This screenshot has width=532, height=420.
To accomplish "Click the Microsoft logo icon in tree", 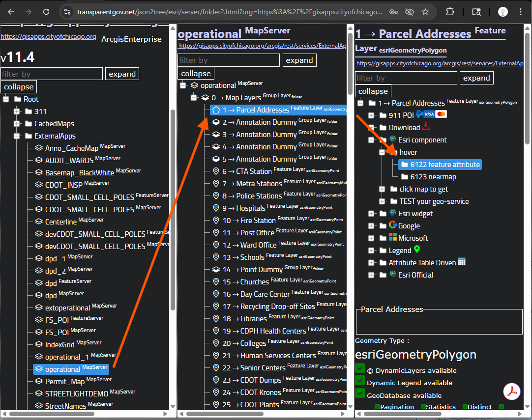I will 393,237.
